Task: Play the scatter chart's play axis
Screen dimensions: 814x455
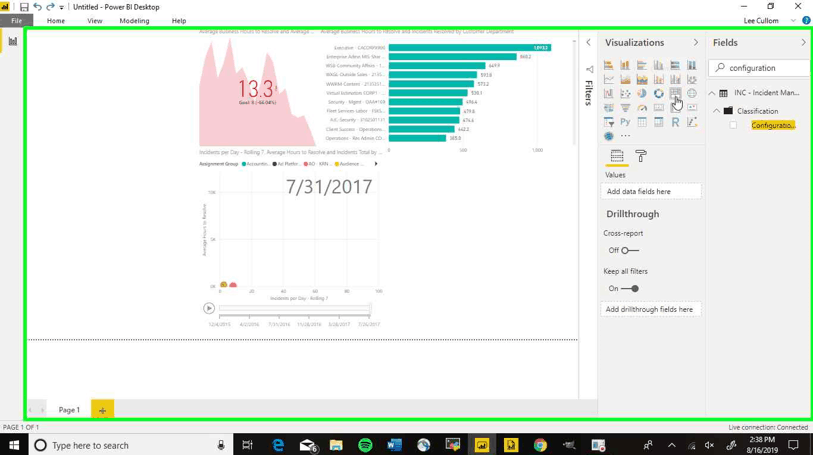Action: coord(209,309)
